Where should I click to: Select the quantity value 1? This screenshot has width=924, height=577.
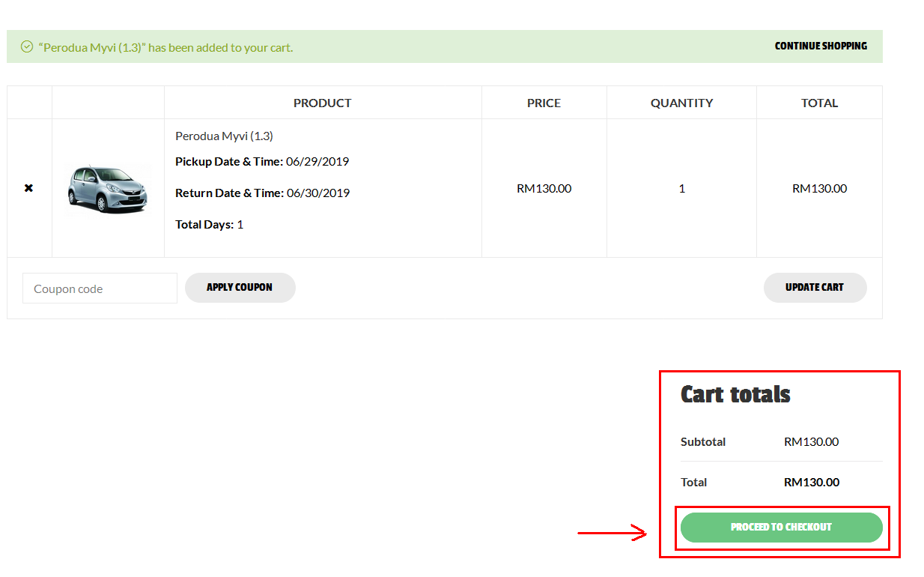(681, 188)
